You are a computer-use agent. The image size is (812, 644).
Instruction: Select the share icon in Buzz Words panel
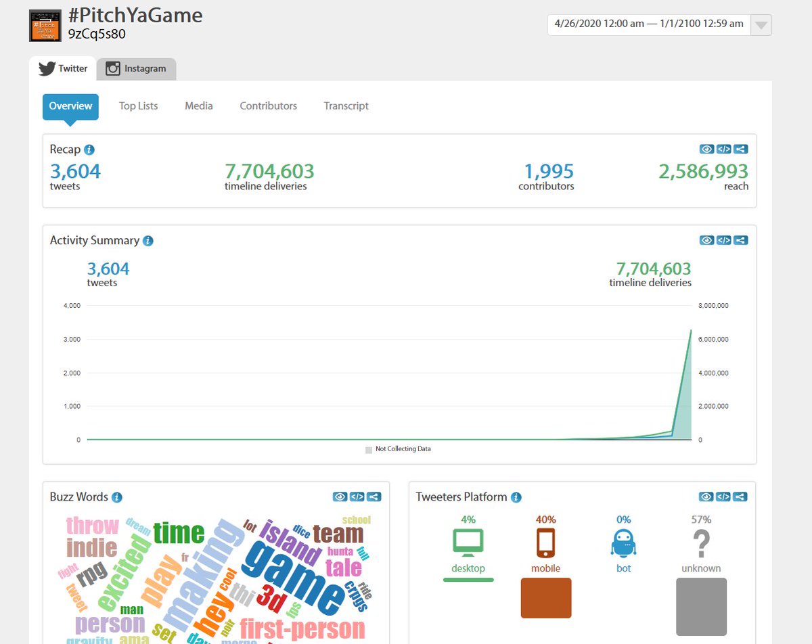[x=374, y=497]
